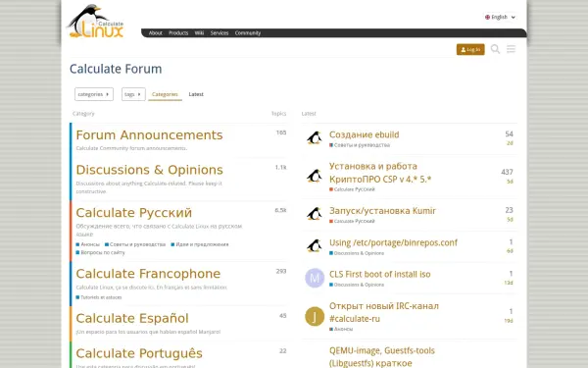This screenshot has height=368, width=588.
Task: Click the 293 topics count for Calculate Francophone
Action: pos(281,271)
